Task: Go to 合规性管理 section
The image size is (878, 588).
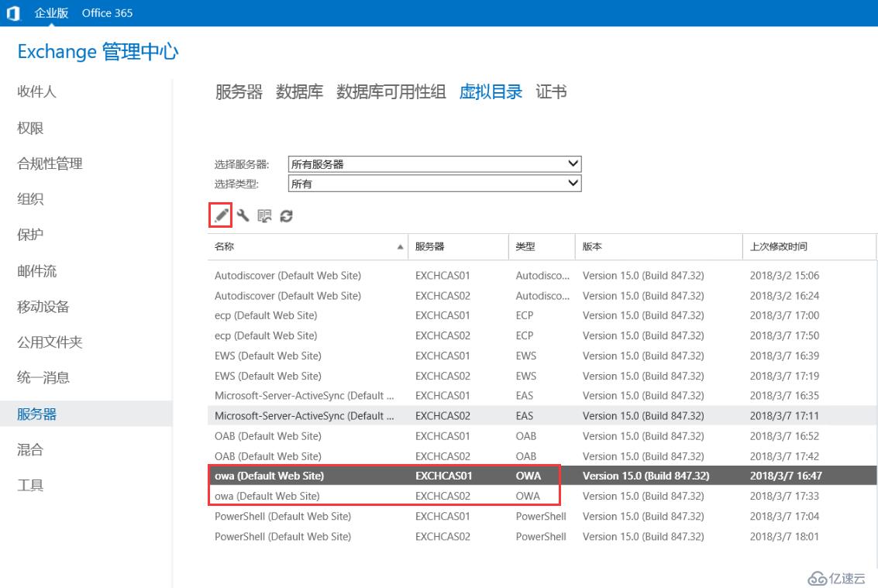Action: pyautogui.click(x=50, y=163)
